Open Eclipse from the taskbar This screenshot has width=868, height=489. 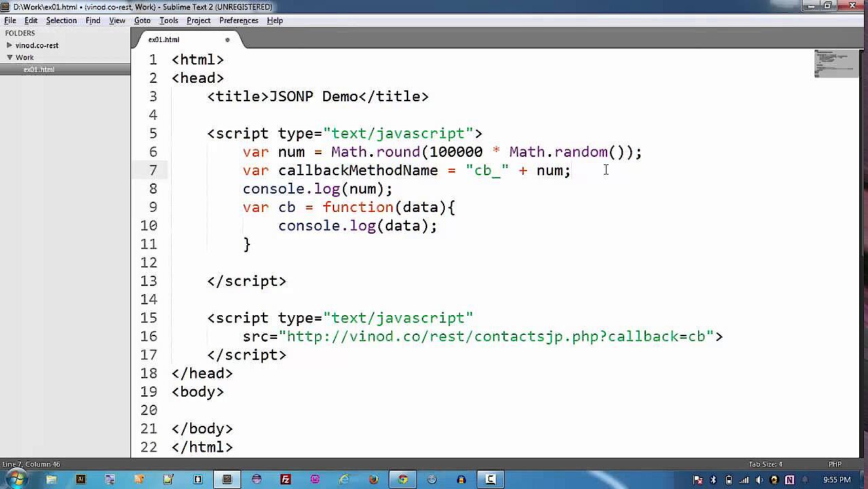(257, 479)
